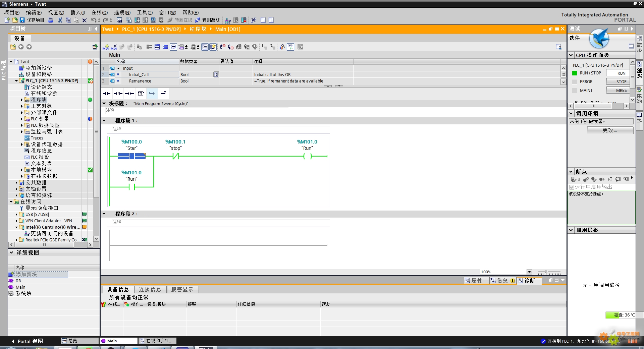The width and height of the screenshot is (644, 349).
Task: Click the 更改... button
Action: (610, 130)
